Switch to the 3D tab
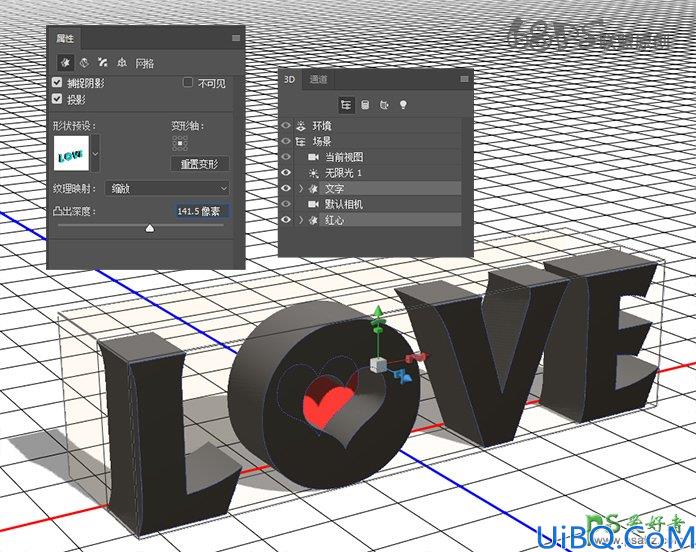Viewport: 696px width, 552px height. pos(289,79)
